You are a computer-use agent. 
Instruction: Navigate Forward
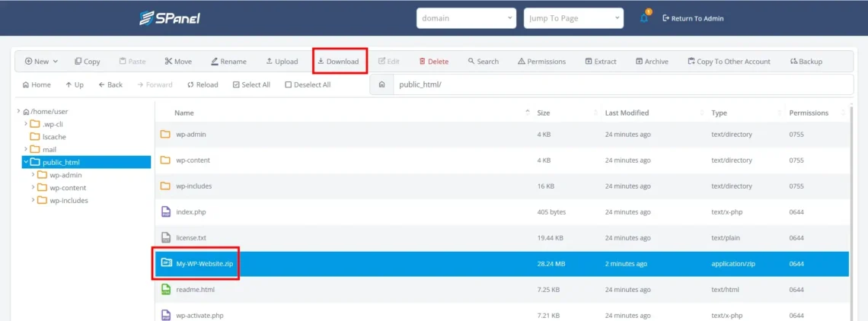tap(155, 84)
